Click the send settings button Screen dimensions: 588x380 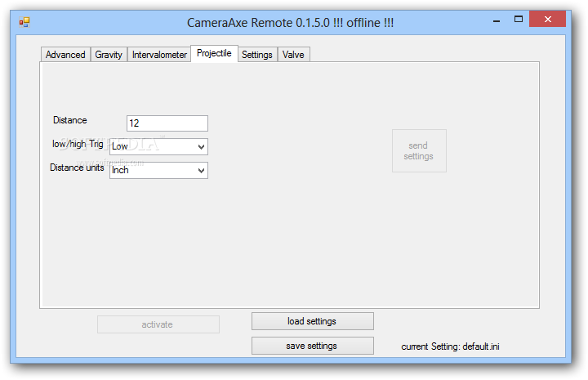click(419, 151)
